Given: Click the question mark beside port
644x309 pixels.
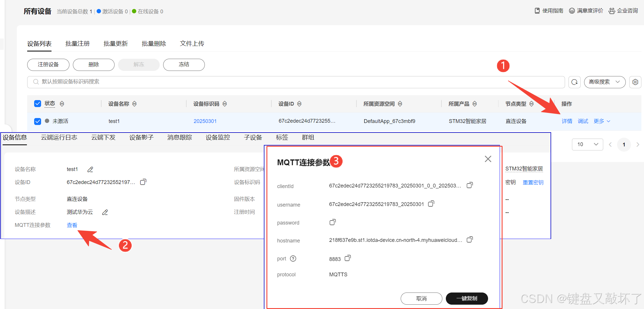Looking at the screenshot, I should [x=293, y=258].
